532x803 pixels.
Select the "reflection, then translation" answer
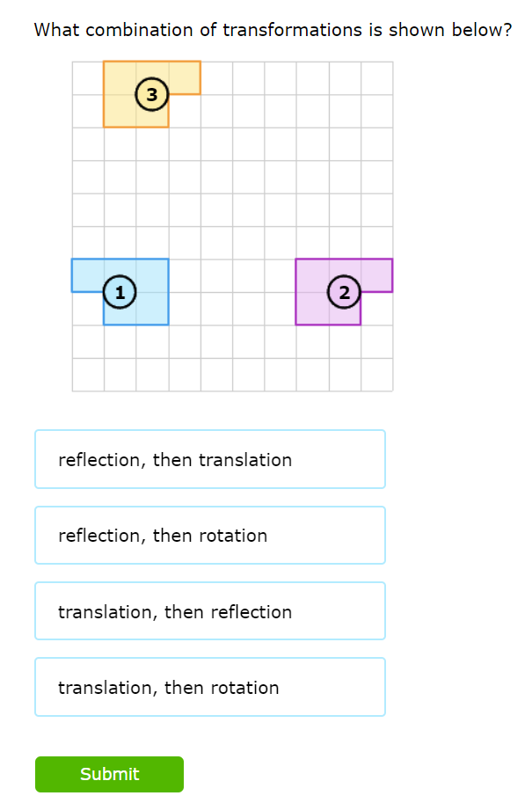tap(209, 459)
